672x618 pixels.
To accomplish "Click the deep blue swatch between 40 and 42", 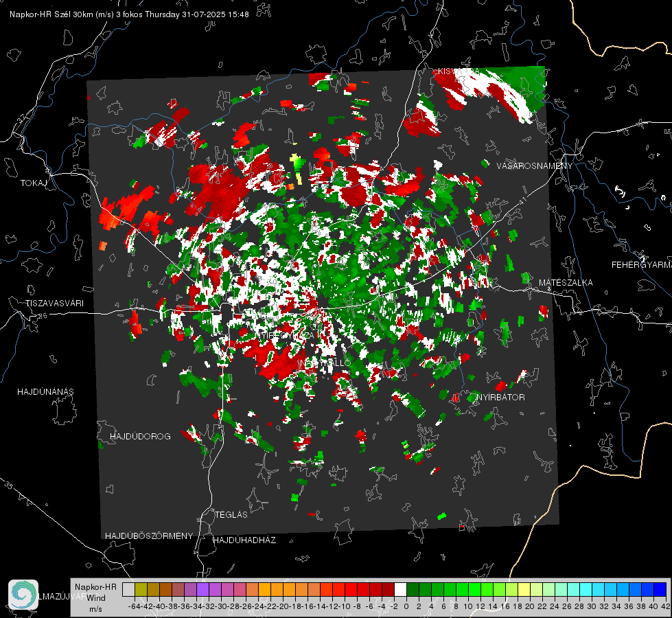I will [x=660, y=589].
